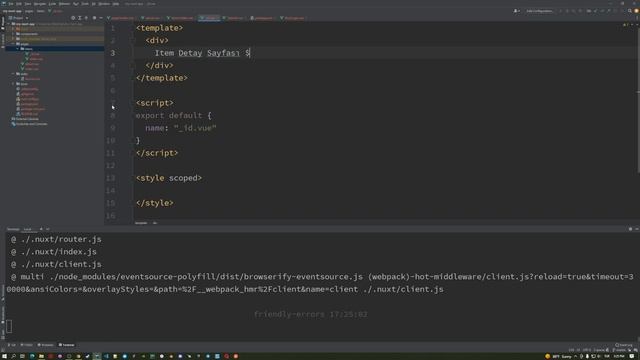This screenshot has width=640, height=360.
Task: Collapse the selected items folder
Action: coord(18,49)
